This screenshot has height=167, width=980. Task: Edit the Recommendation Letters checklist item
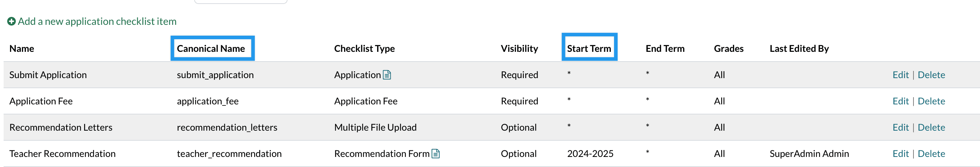[900, 127]
